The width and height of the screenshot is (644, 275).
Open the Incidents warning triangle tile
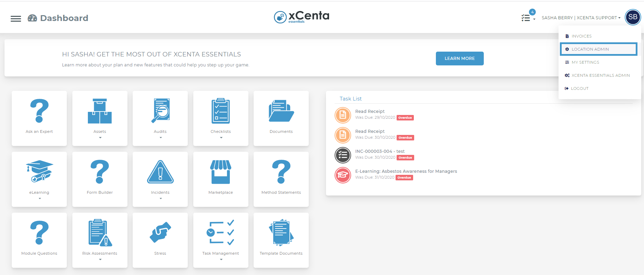coord(160,179)
